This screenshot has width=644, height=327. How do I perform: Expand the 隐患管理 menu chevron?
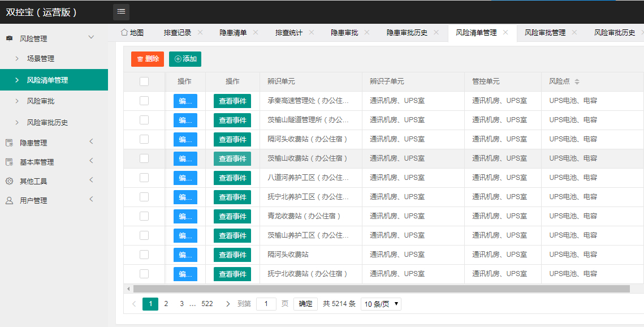point(91,141)
